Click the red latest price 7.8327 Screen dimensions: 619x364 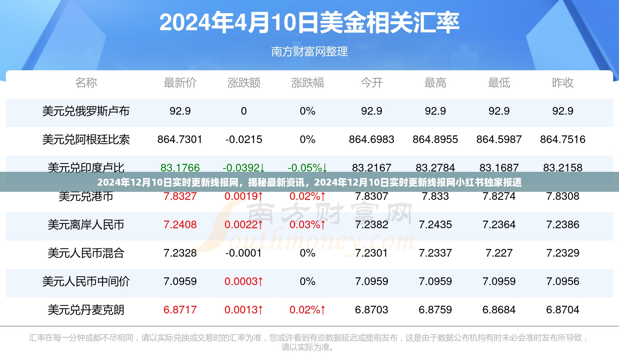pyautogui.click(x=180, y=197)
